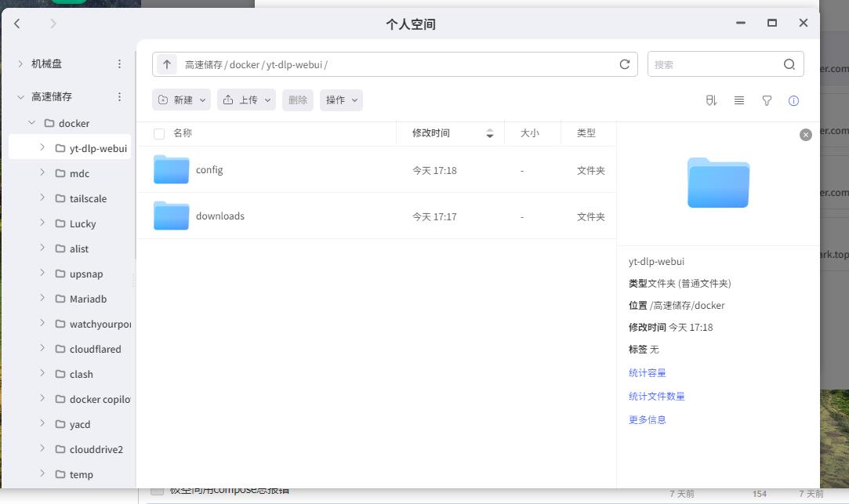The width and height of the screenshot is (849, 504).
Task: Go back with the navigation arrow
Action: pos(17,24)
